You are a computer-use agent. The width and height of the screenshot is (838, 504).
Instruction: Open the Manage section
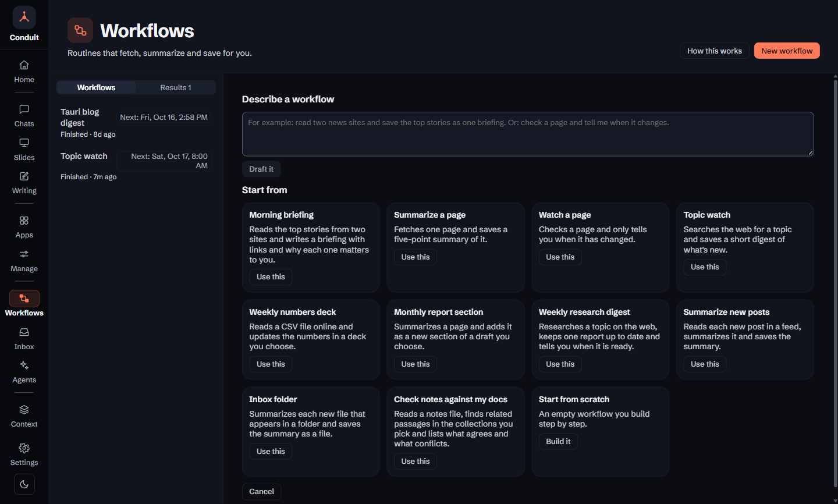[24, 261]
